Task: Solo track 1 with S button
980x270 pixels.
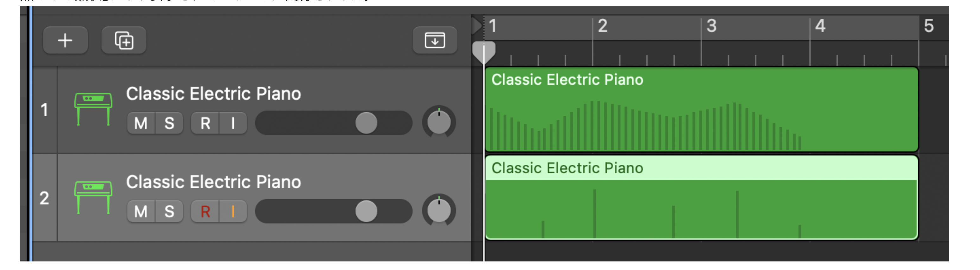Action: tap(169, 123)
